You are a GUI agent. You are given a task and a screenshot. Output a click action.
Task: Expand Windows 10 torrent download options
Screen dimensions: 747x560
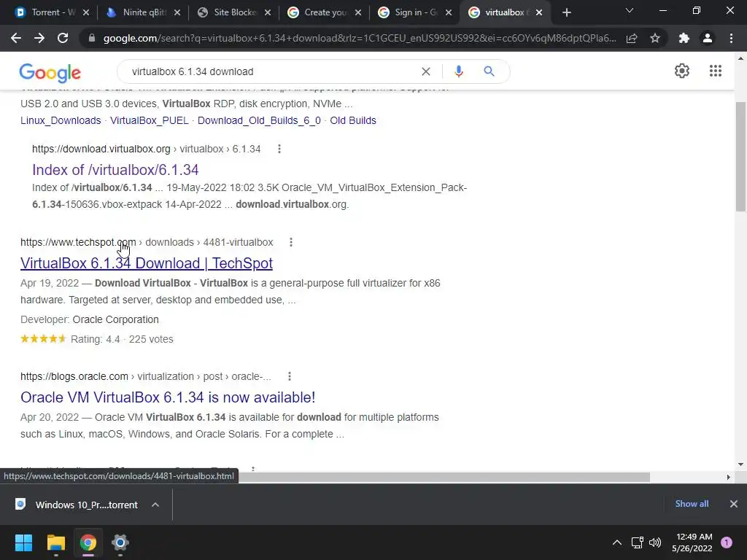pyautogui.click(x=155, y=505)
